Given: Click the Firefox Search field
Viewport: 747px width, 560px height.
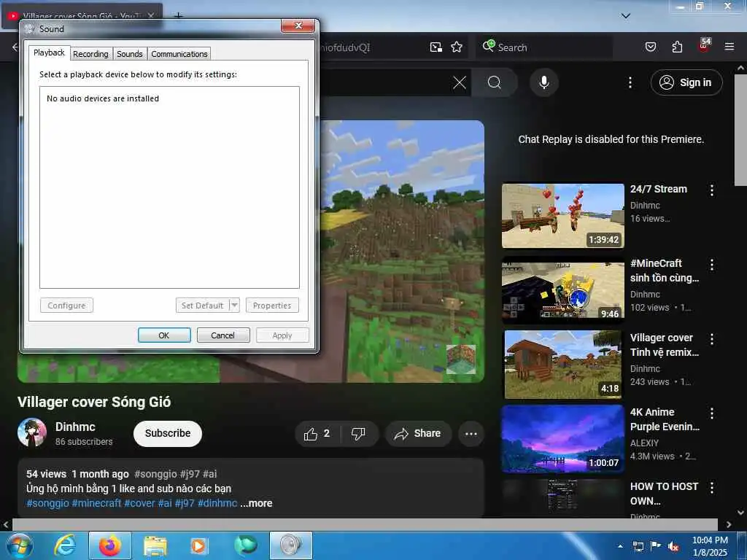Looking at the screenshot, I should coord(543,47).
